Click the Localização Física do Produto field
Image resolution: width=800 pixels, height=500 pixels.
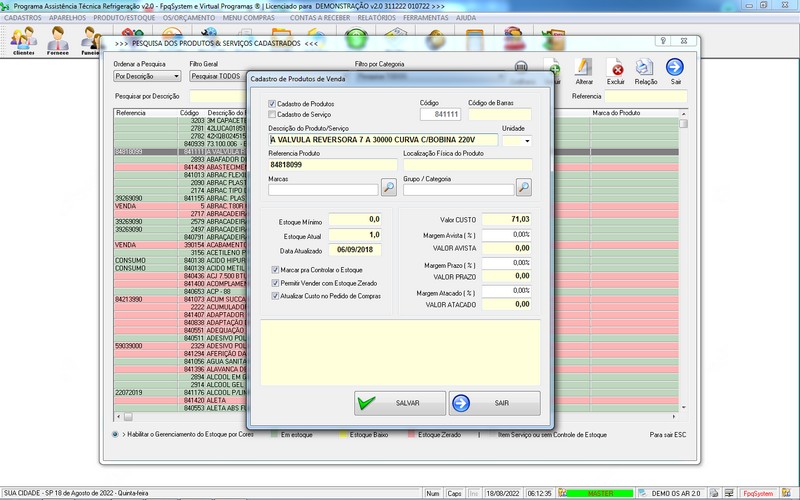467,165
